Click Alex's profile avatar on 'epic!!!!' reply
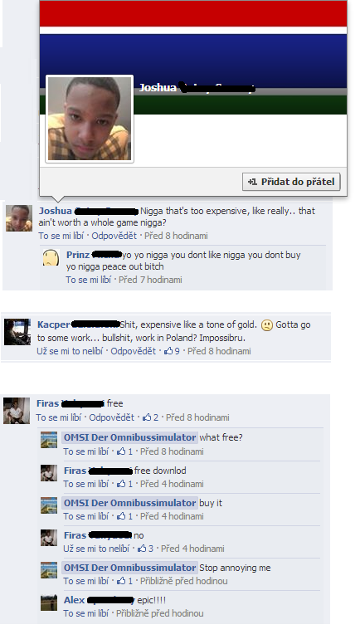 click(x=49, y=603)
